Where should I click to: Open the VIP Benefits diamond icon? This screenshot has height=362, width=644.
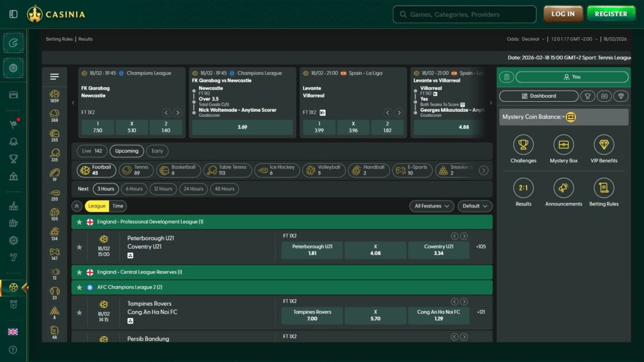603,145
